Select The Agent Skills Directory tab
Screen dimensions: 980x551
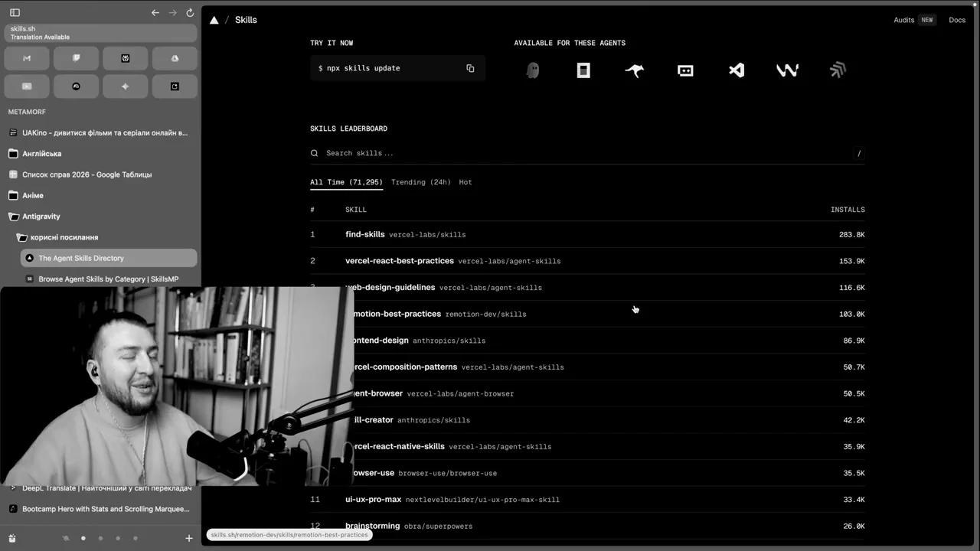click(109, 258)
